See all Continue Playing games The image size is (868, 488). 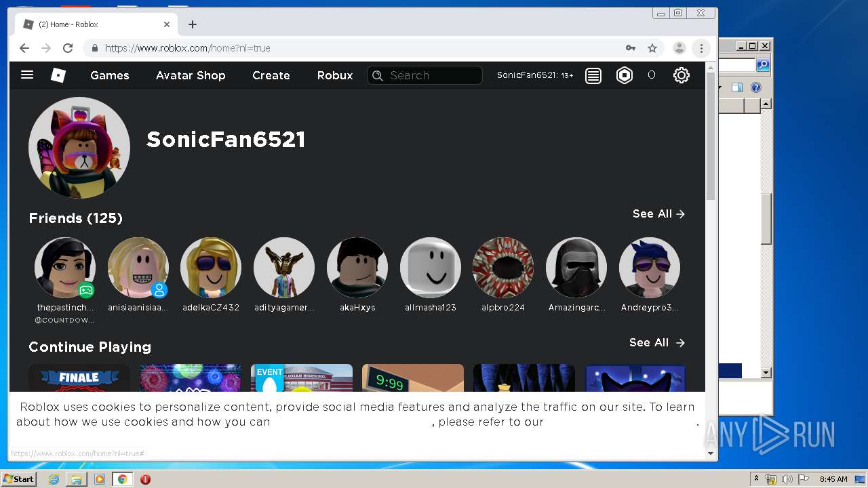point(657,342)
